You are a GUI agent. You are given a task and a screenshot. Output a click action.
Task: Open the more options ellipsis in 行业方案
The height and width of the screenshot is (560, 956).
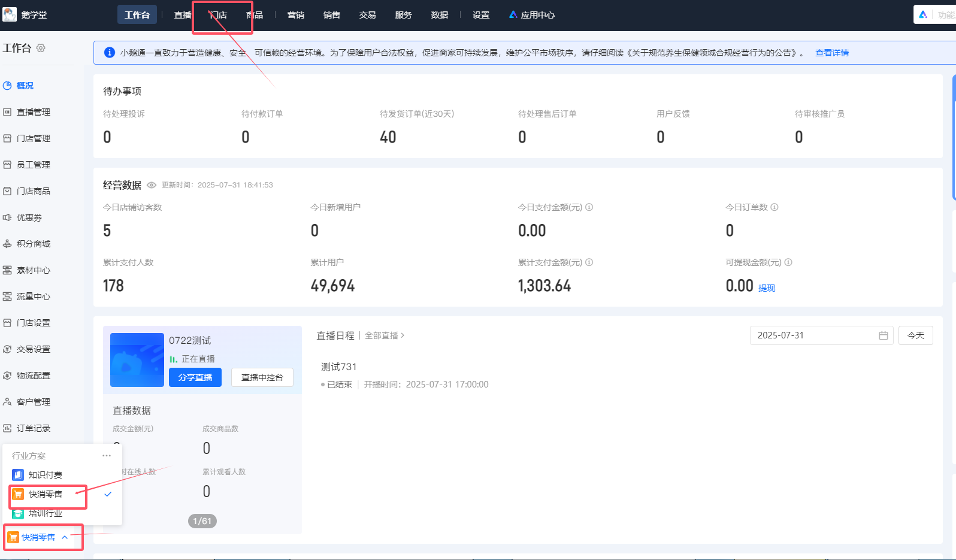[107, 456]
